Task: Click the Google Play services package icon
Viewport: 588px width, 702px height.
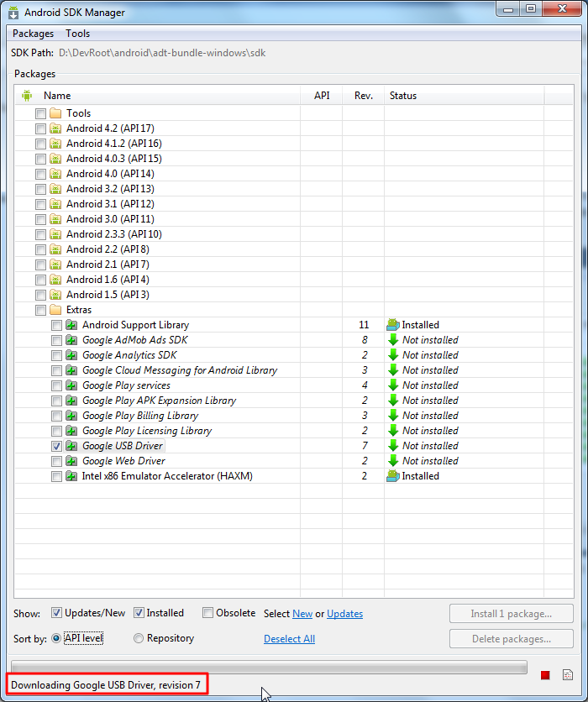Action: coord(71,385)
